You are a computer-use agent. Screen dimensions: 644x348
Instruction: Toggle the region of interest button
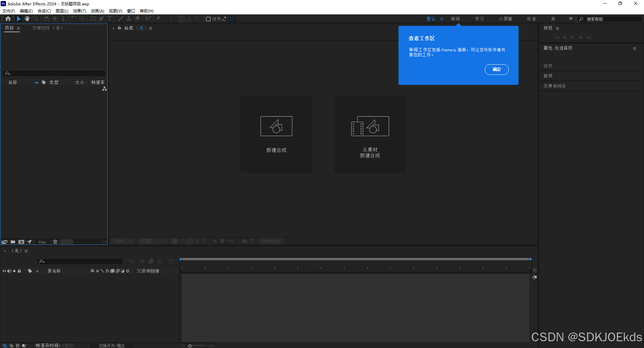[197, 241]
